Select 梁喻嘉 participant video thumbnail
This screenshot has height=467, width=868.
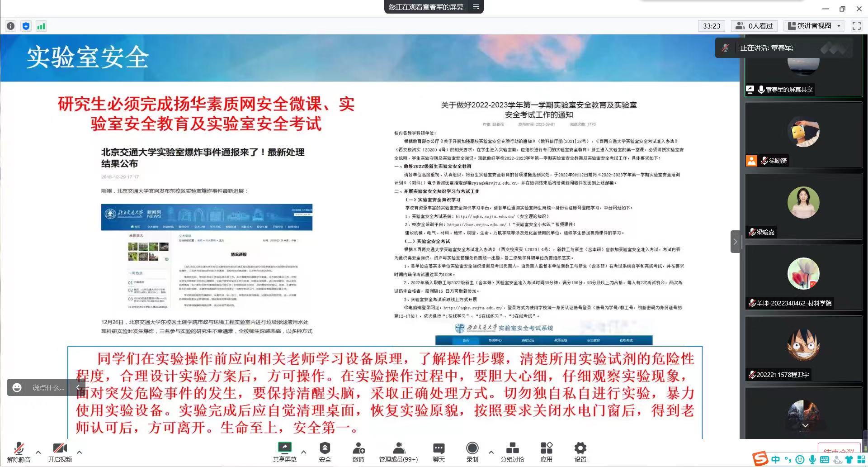(x=803, y=206)
